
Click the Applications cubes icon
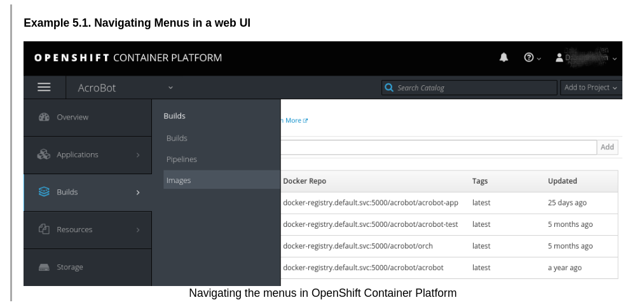(x=44, y=154)
